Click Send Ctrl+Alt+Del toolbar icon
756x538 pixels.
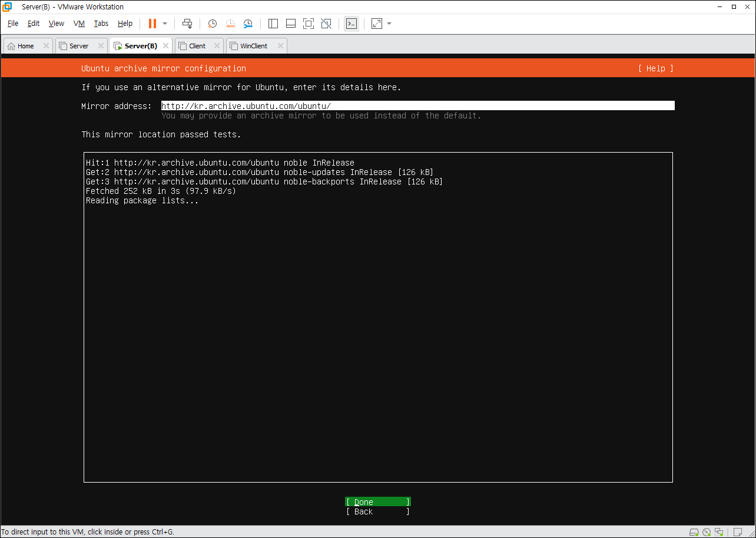[187, 24]
